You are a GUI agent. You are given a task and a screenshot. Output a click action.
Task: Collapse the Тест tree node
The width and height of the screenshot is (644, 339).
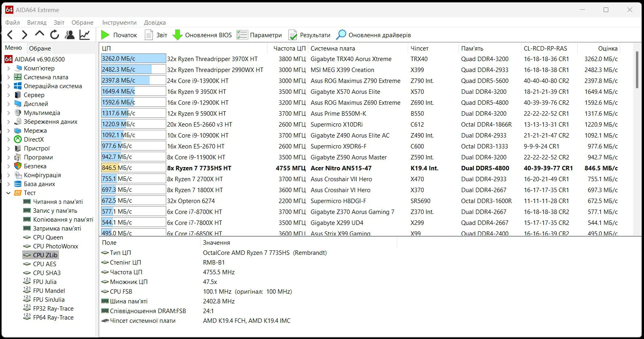point(8,193)
